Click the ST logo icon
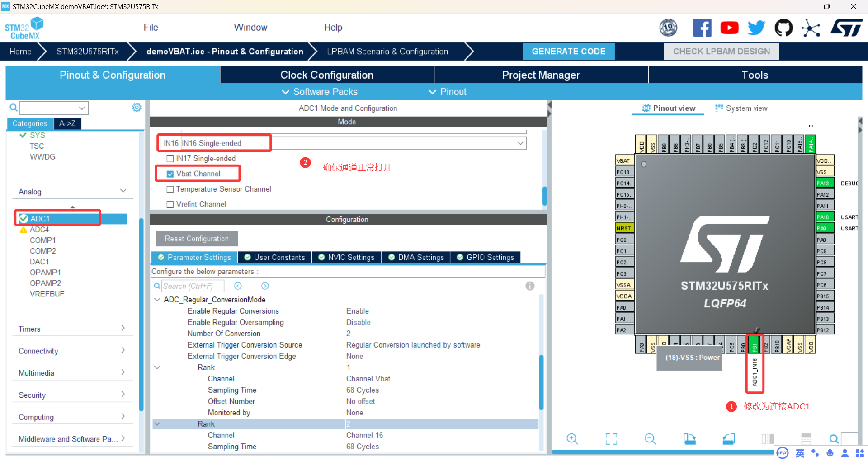 847,28
